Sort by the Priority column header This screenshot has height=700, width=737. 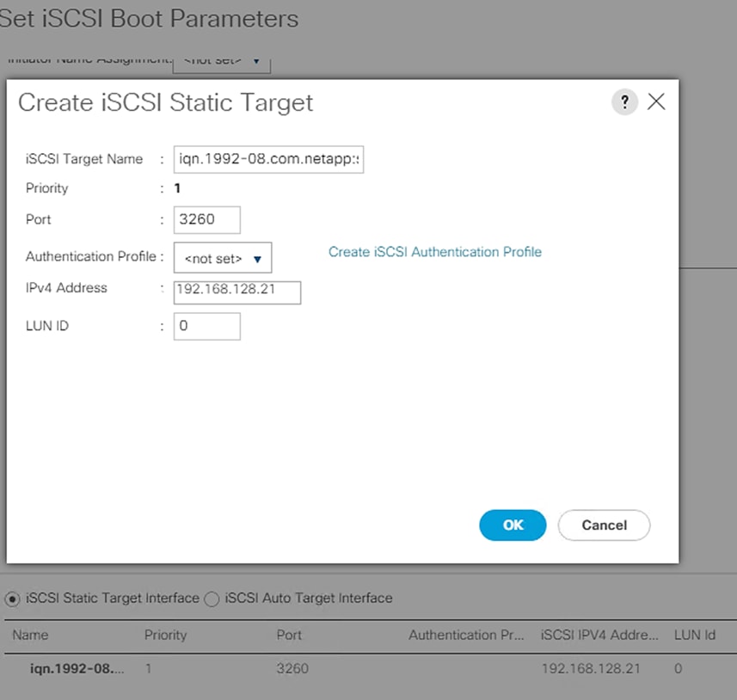(165, 636)
